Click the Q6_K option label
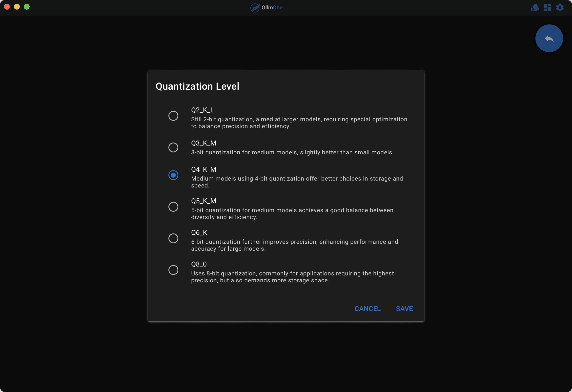 click(199, 232)
